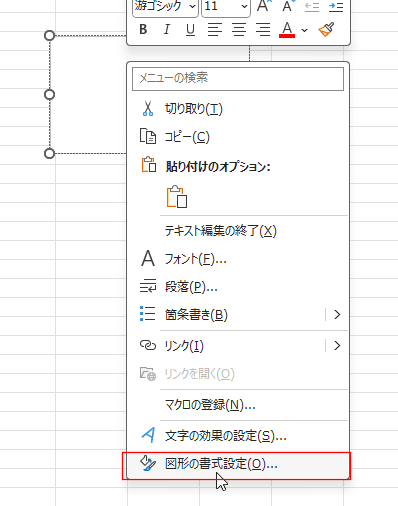Click the scissors icon for 切り取り
The width and height of the screenshot is (398, 506).
[148, 108]
